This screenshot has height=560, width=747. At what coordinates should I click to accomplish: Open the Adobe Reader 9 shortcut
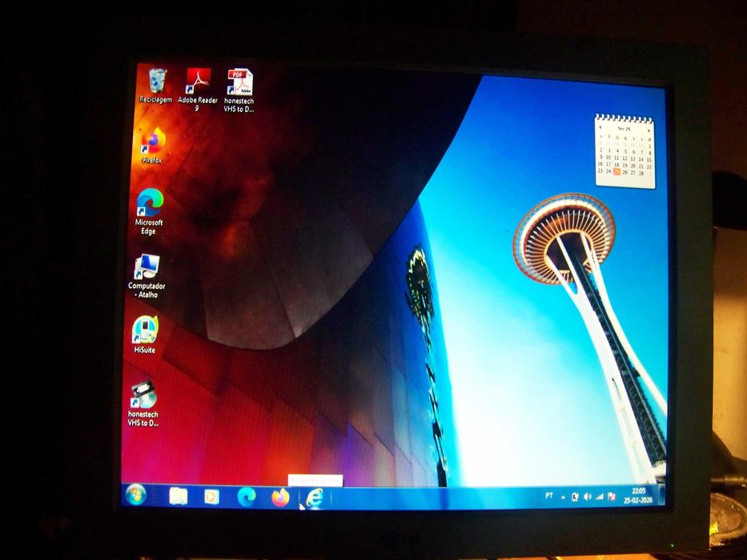tap(197, 90)
